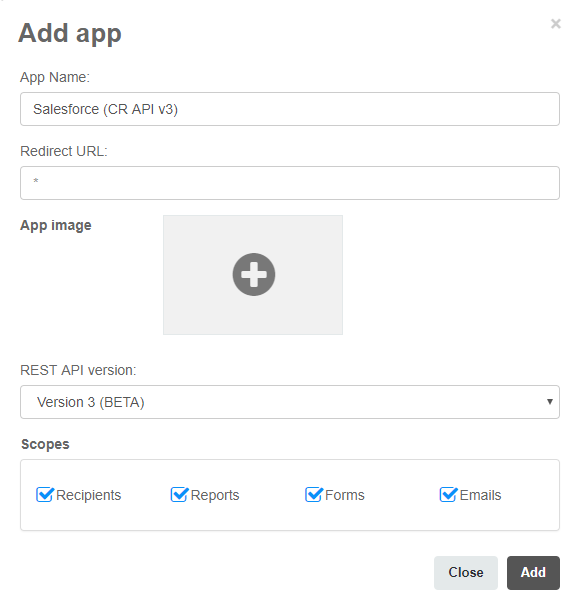Viewport: 580px width, 610px height.
Task: Disable the Forms scope checkbox
Action: [x=314, y=495]
